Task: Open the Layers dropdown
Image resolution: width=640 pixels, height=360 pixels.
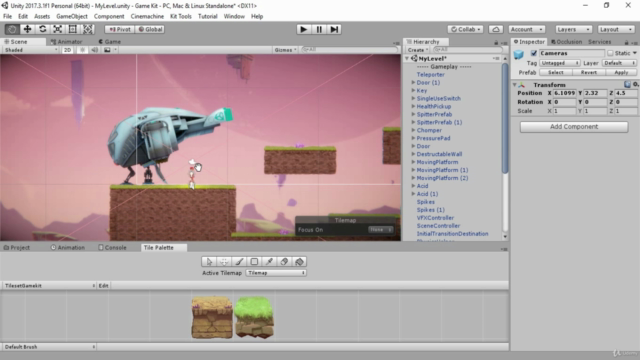Action: [573, 29]
